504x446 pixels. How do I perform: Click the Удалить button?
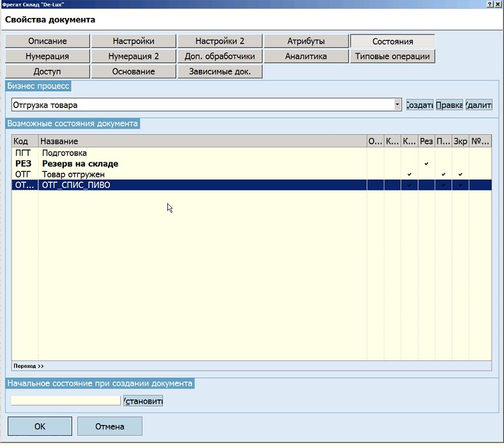[x=478, y=105]
